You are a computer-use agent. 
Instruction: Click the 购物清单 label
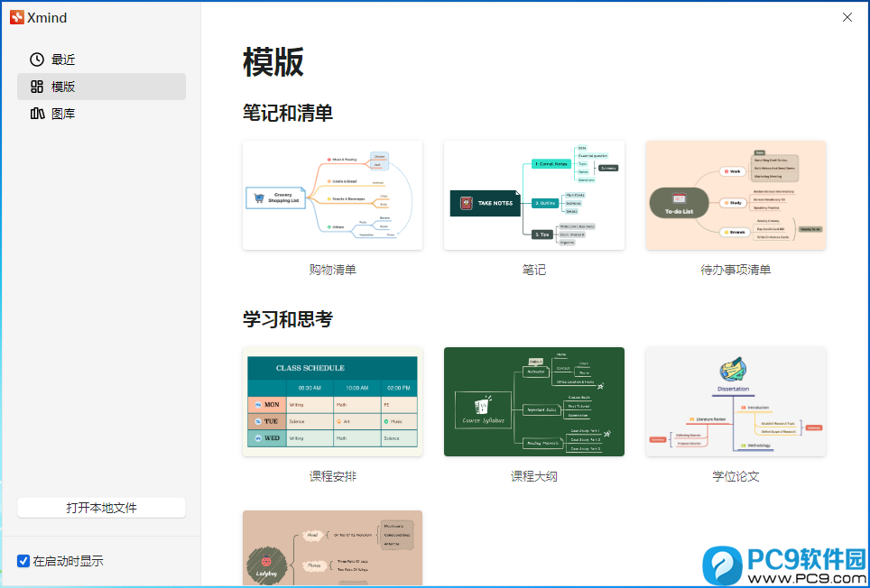pyautogui.click(x=332, y=270)
